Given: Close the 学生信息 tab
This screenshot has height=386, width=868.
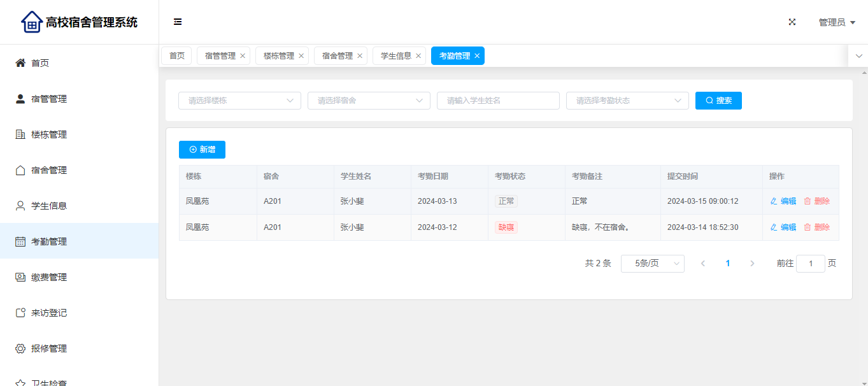Looking at the screenshot, I should (418, 56).
